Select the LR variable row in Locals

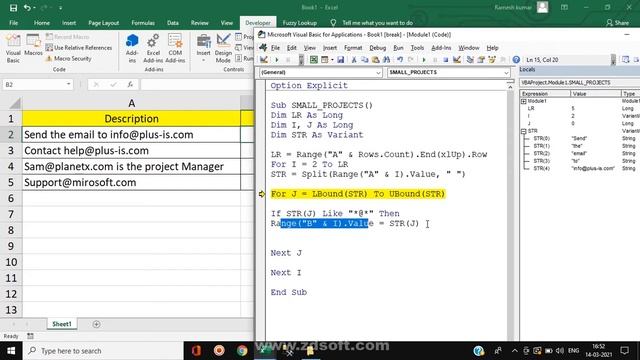(x=580, y=109)
